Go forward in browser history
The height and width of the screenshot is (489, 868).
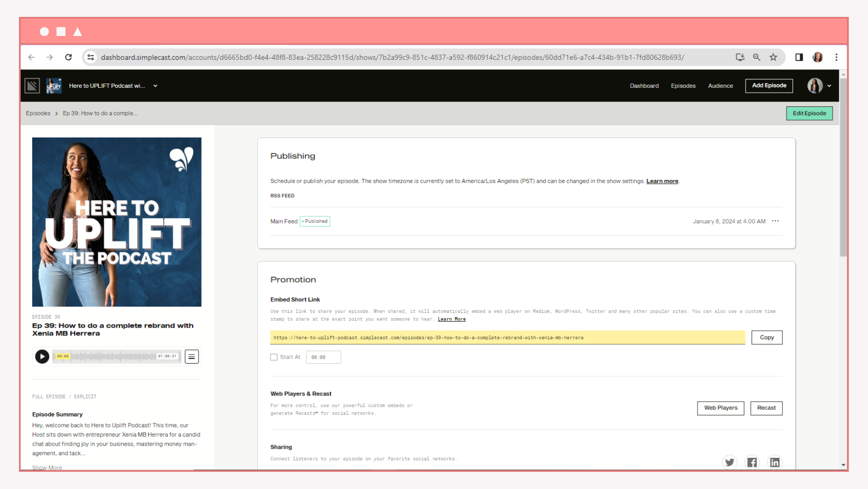tap(50, 57)
